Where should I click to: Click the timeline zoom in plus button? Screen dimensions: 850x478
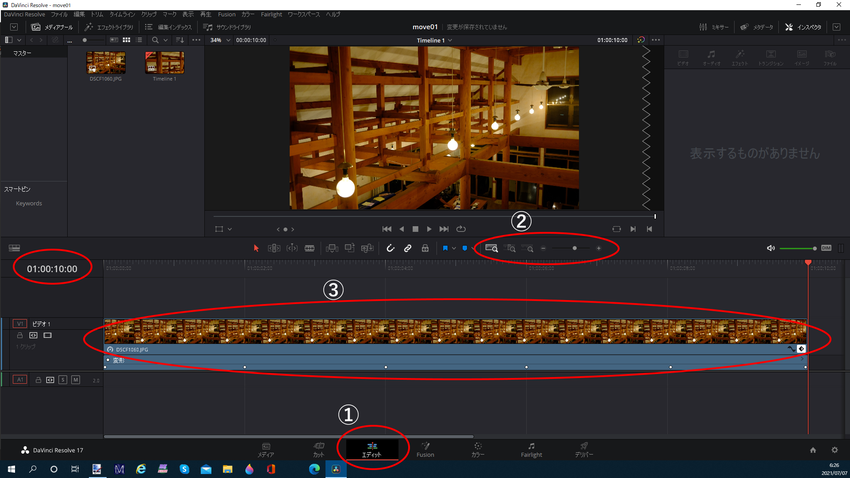pyautogui.click(x=598, y=248)
